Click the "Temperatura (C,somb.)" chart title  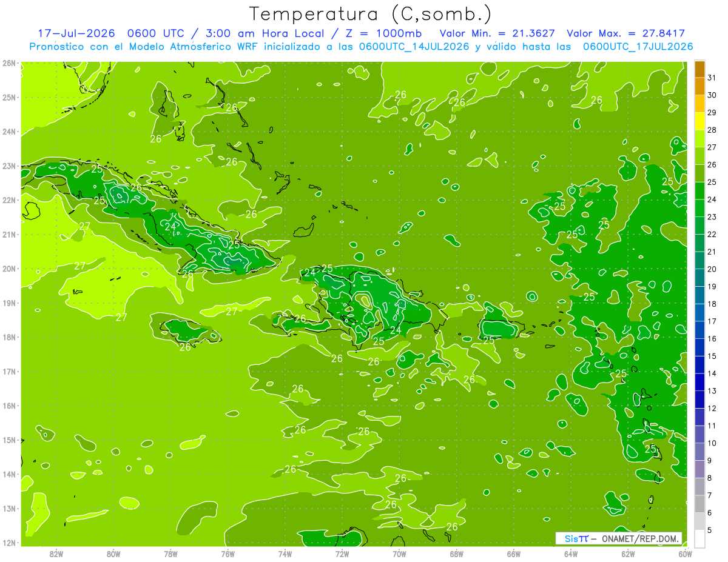tap(371, 14)
